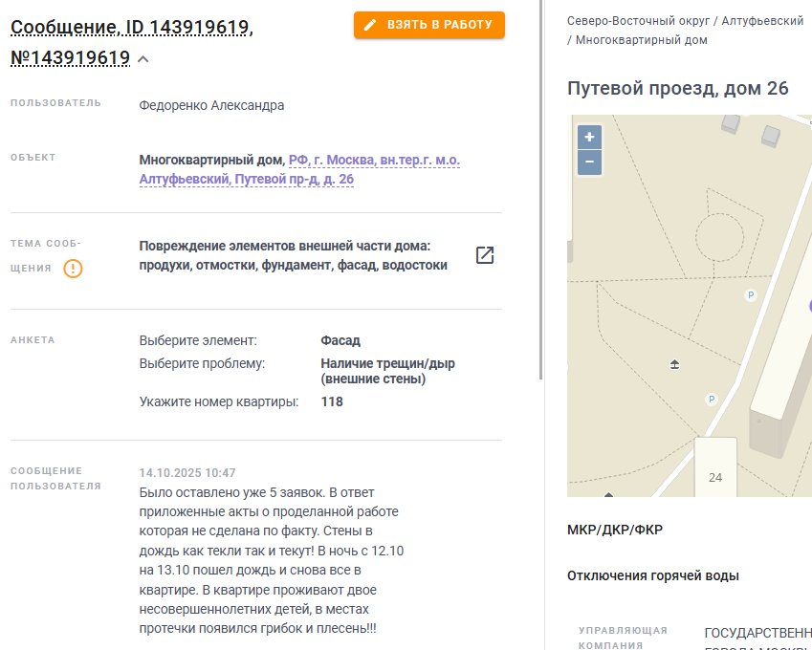Open the Путевой пр-д, д. 26 address link
Screen dimensions: 812x650
[299, 170]
